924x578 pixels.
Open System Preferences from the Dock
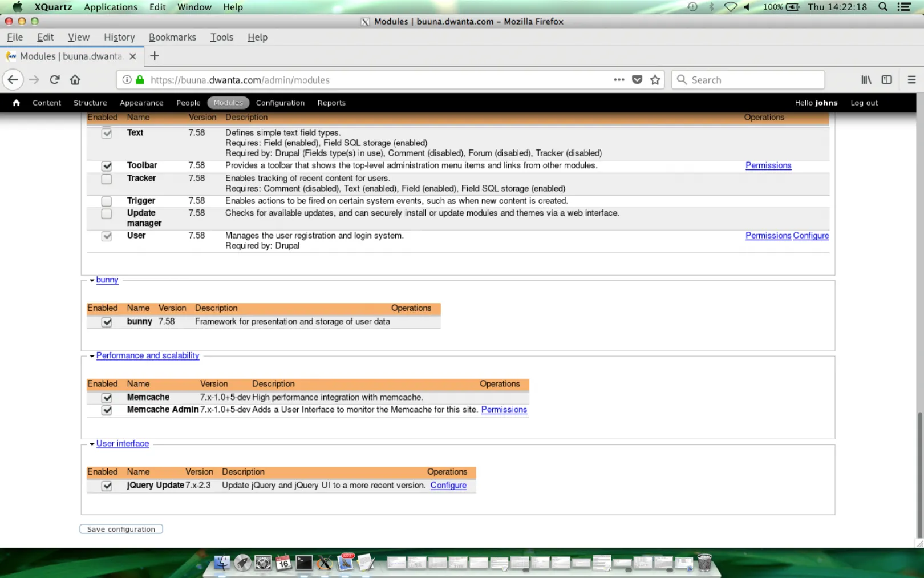(263, 563)
